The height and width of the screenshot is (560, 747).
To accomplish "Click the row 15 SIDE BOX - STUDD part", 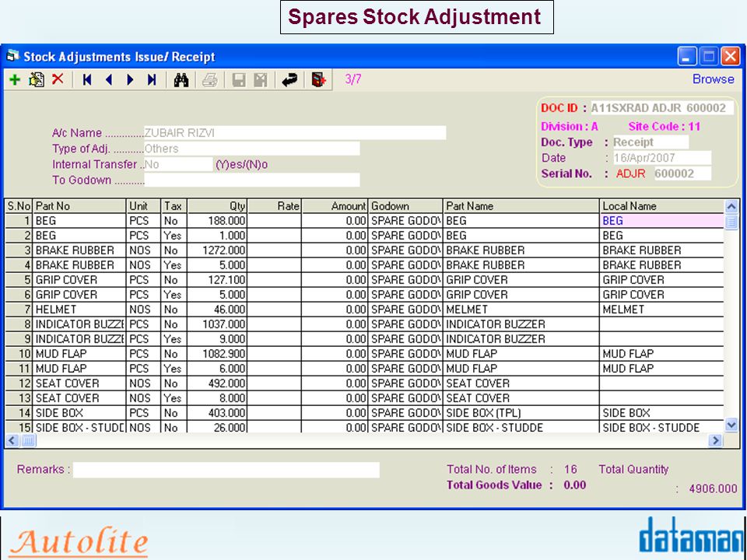I will [79, 427].
